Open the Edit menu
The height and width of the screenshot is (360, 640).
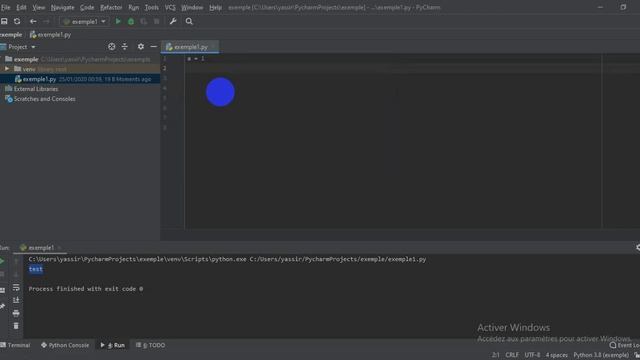pyautogui.click(x=21, y=7)
